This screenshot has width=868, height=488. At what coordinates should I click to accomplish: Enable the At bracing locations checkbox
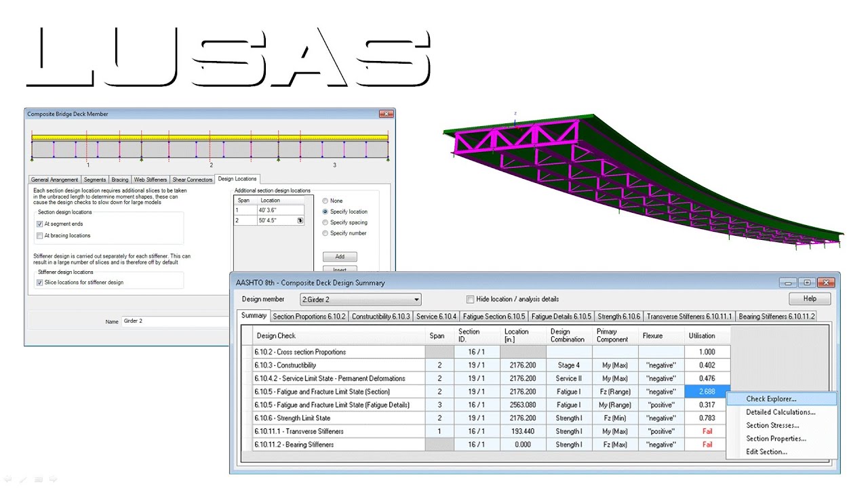tap(39, 235)
